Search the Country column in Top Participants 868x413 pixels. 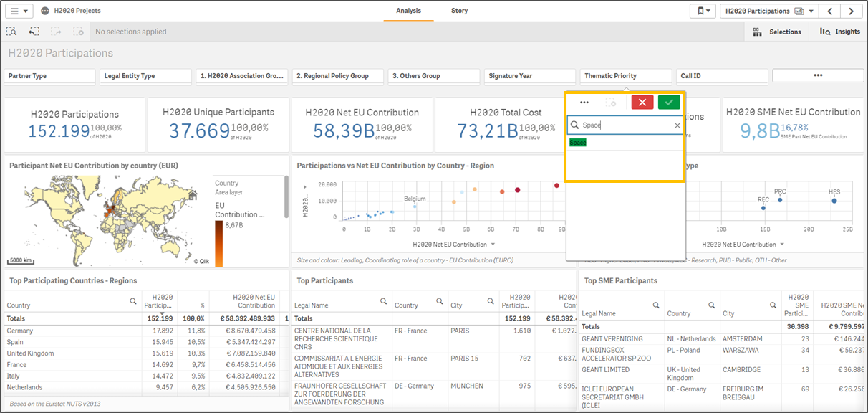coord(439,301)
